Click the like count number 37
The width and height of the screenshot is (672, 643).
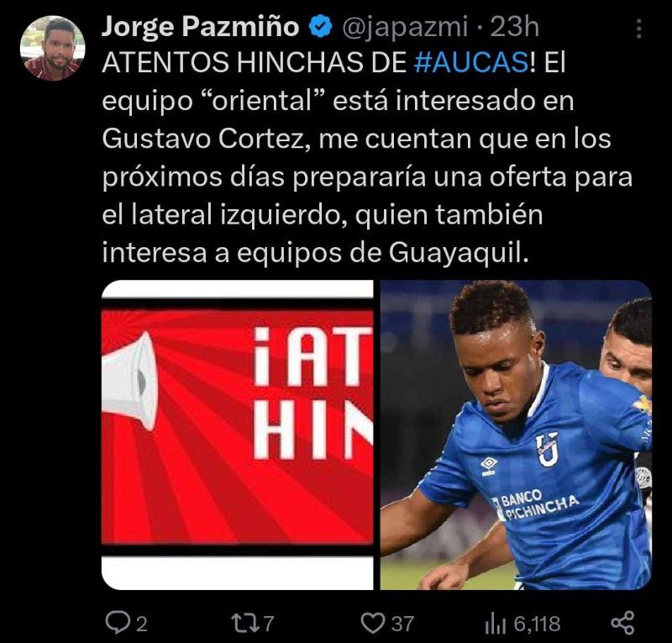402,624
